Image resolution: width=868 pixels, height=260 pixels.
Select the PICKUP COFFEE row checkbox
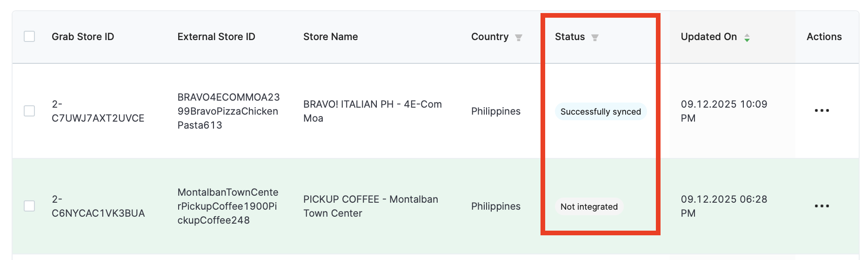click(29, 206)
